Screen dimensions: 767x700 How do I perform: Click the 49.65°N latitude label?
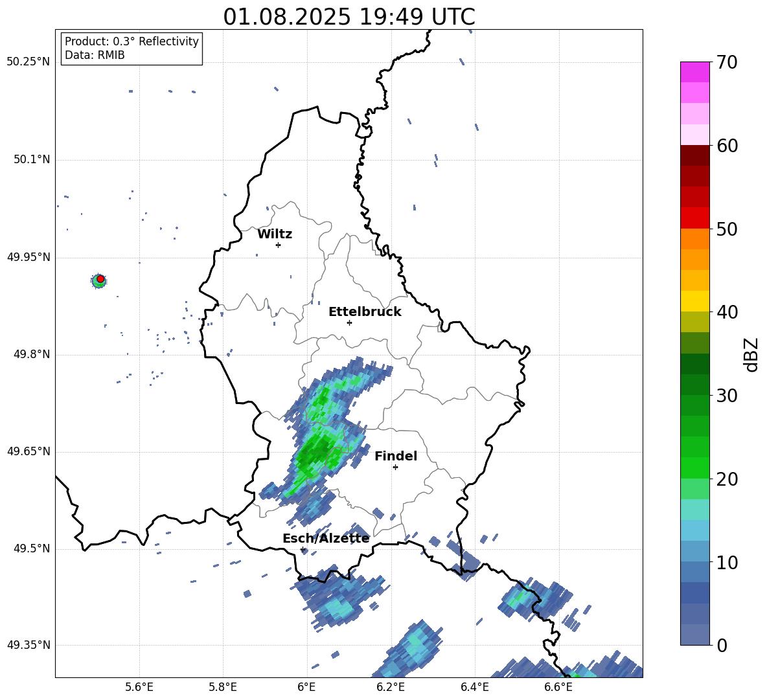29,451
